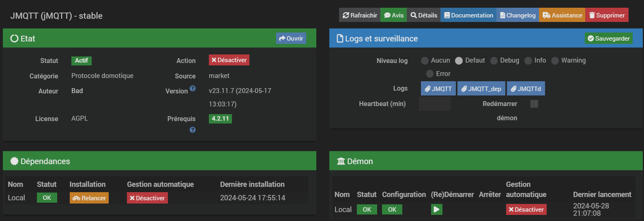Open plugin Documentation
Screen dimensions: 644x221
click(468, 15)
